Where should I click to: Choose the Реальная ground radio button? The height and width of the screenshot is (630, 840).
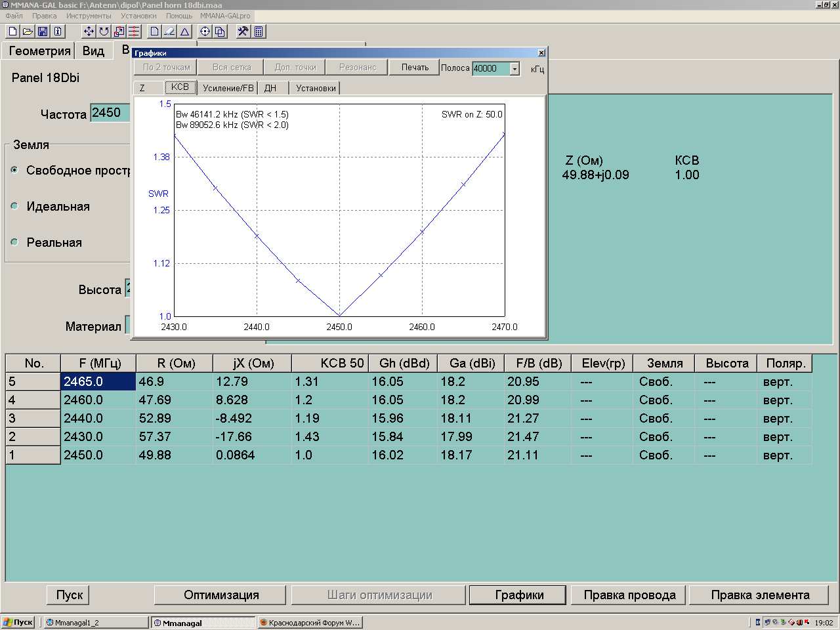pos(14,242)
